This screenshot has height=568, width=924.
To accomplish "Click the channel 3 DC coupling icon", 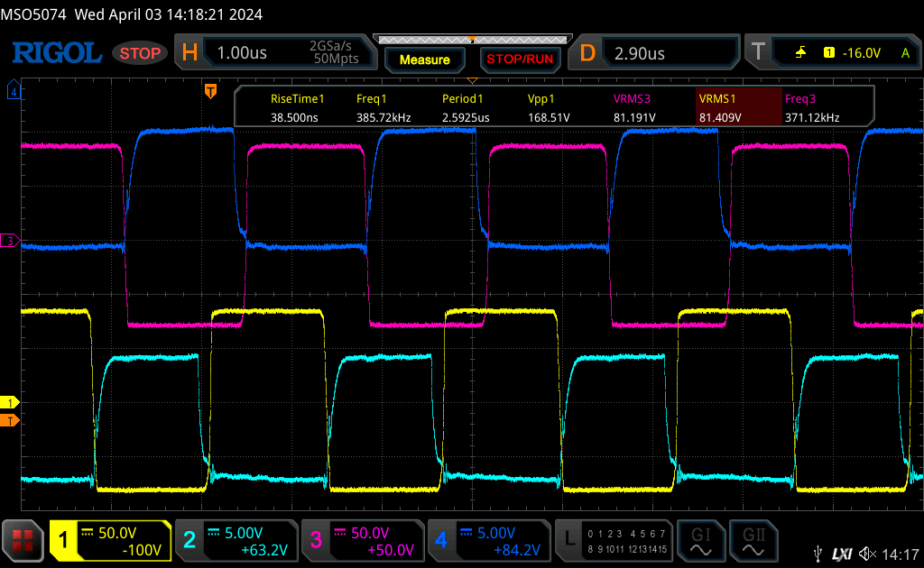I will (x=340, y=533).
